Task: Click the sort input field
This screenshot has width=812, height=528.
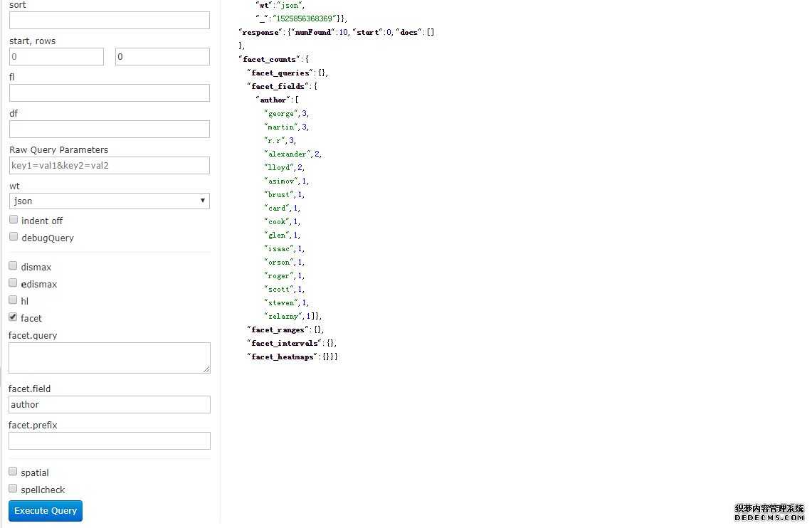Action: point(110,21)
